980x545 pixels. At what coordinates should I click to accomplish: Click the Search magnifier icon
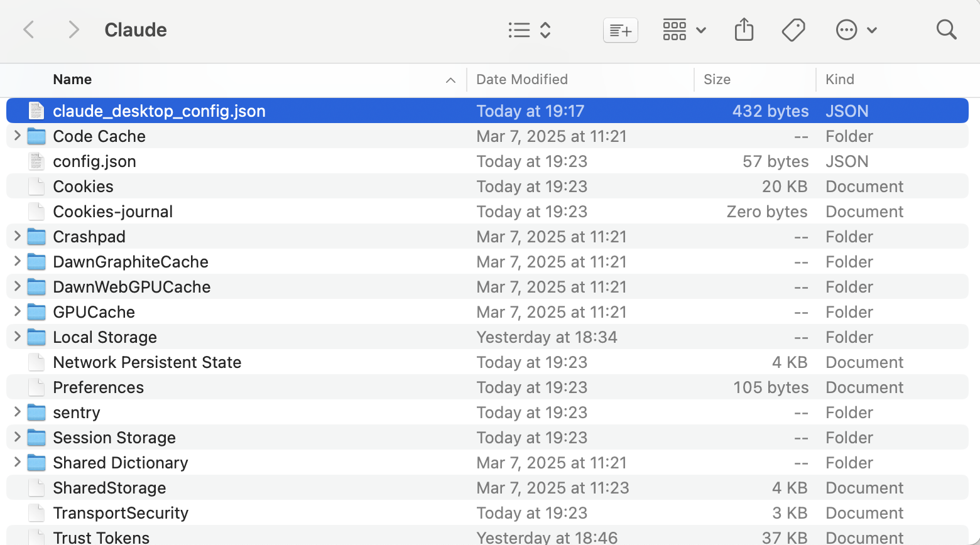click(946, 30)
